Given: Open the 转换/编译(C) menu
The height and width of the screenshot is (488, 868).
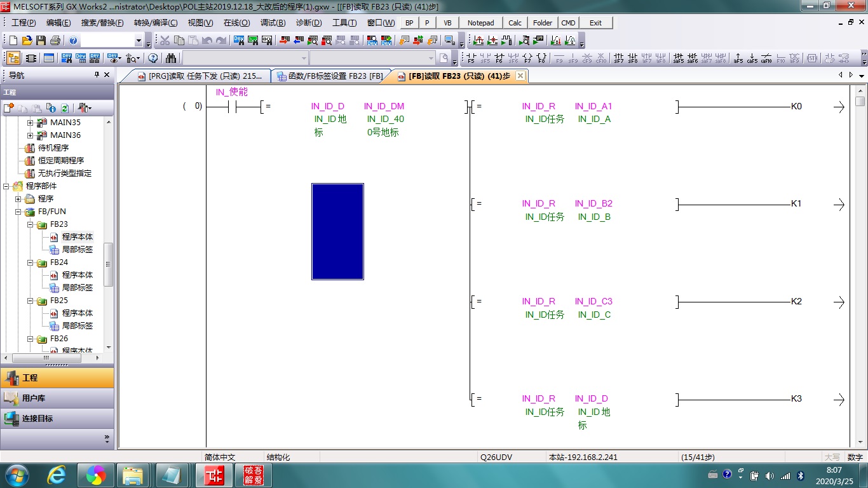Looking at the screenshot, I should tap(155, 23).
